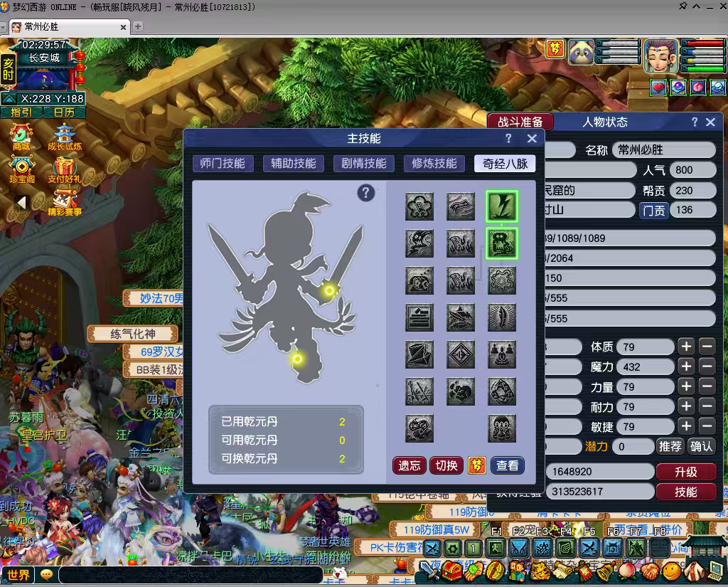Image resolution: width=728 pixels, height=587 pixels.
Task: Select the radiant feather meridian skill icon
Action: click(x=502, y=317)
